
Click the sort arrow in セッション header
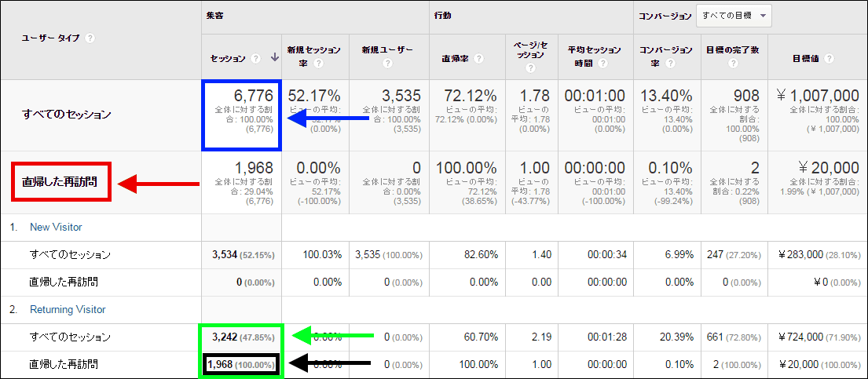tap(274, 58)
